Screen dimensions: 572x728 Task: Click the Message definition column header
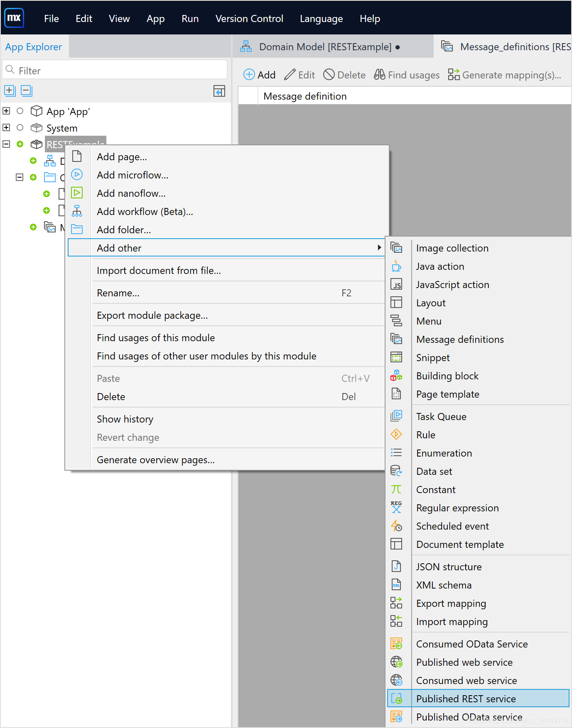pyautogui.click(x=305, y=96)
